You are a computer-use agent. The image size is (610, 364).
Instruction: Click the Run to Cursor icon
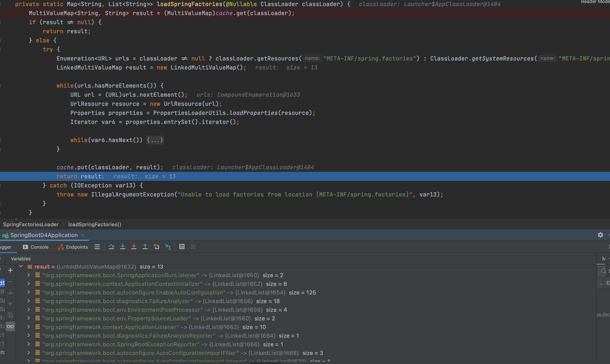tap(168, 247)
